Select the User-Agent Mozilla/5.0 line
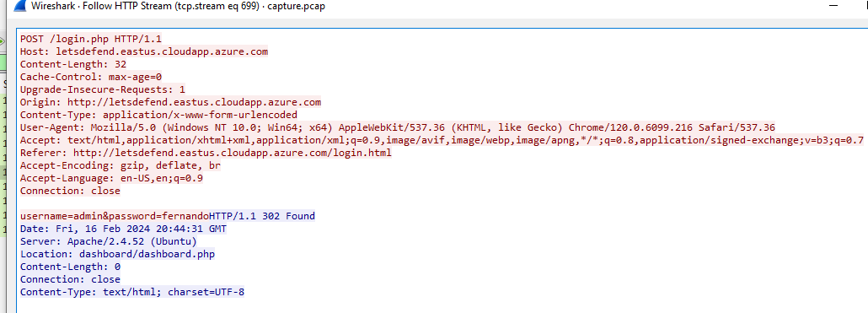This screenshot has width=868, height=313. tap(398, 127)
